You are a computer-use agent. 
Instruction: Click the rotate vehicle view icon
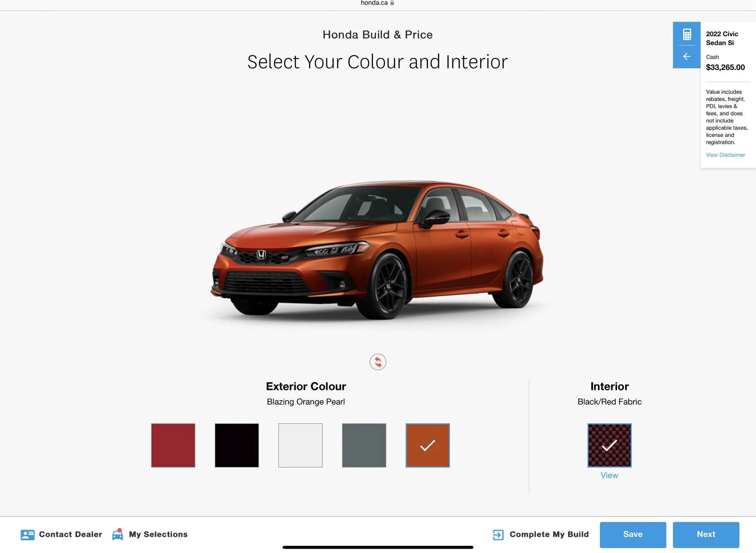(378, 362)
